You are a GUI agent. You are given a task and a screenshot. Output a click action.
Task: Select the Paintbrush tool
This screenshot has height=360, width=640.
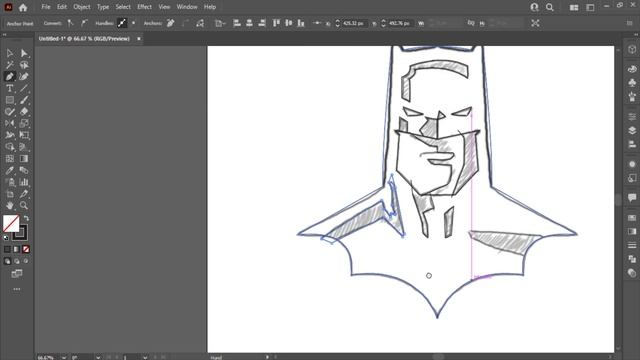pyautogui.click(x=24, y=100)
